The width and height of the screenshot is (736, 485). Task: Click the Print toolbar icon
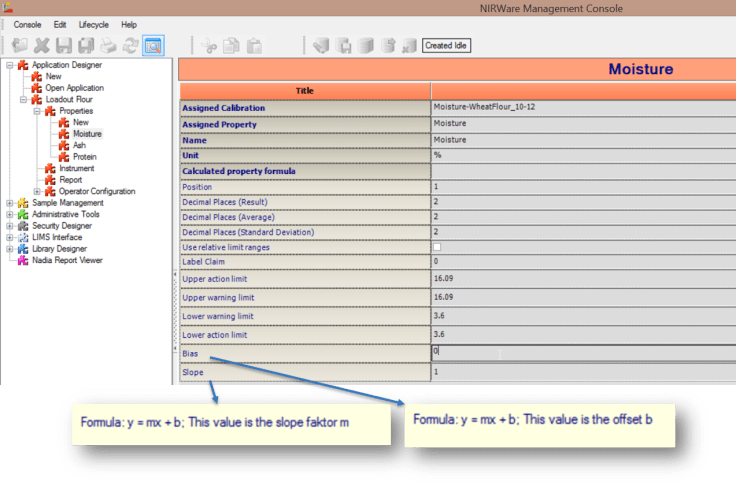[x=108, y=45]
